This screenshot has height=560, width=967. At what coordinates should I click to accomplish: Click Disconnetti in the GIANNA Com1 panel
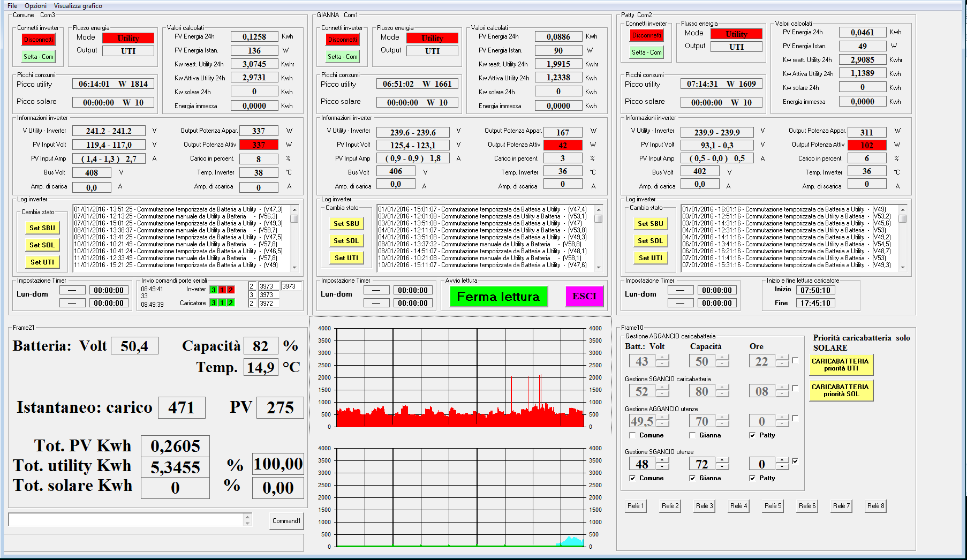[342, 40]
